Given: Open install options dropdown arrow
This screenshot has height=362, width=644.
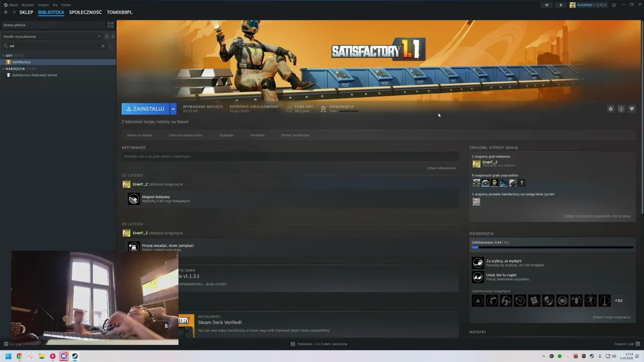Looking at the screenshot, I should point(173,109).
